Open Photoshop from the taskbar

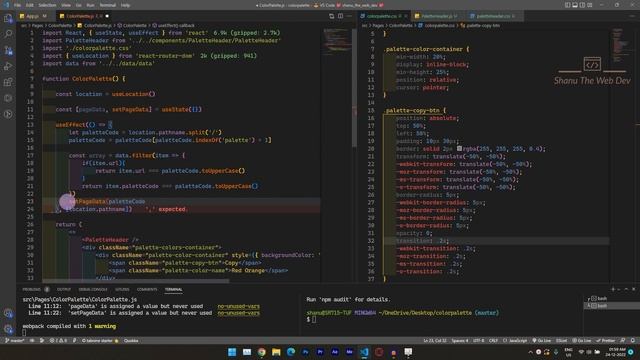[305, 352]
